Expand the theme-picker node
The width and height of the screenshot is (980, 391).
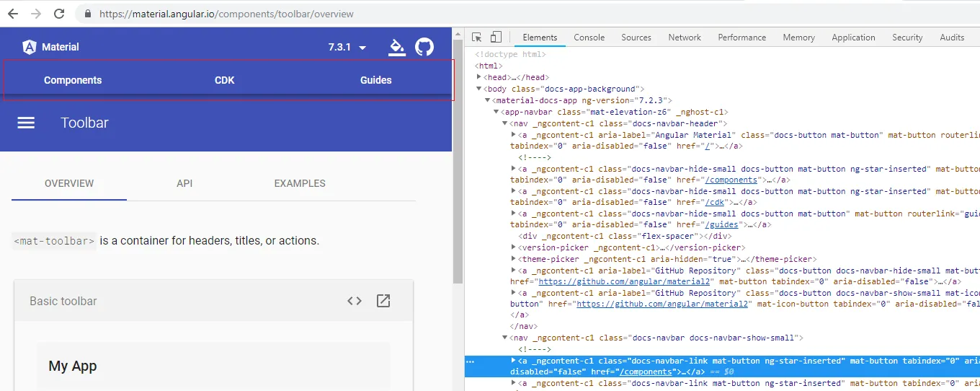[514, 259]
